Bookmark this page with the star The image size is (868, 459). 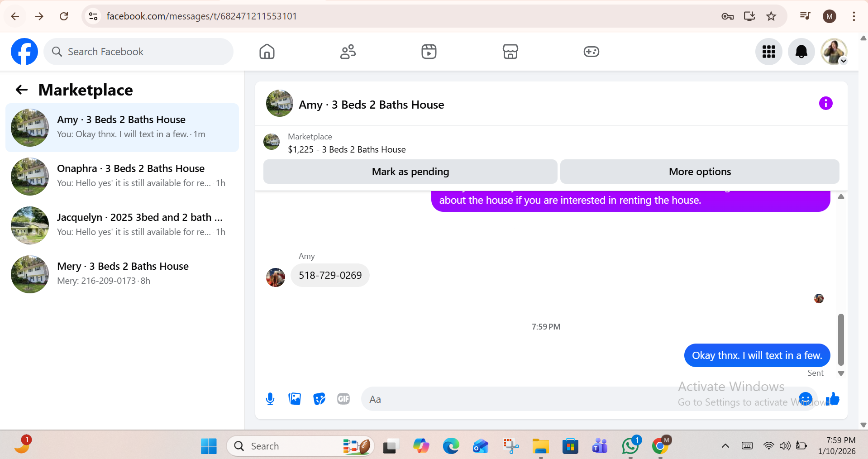pyautogui.click(x=771, y=16)
